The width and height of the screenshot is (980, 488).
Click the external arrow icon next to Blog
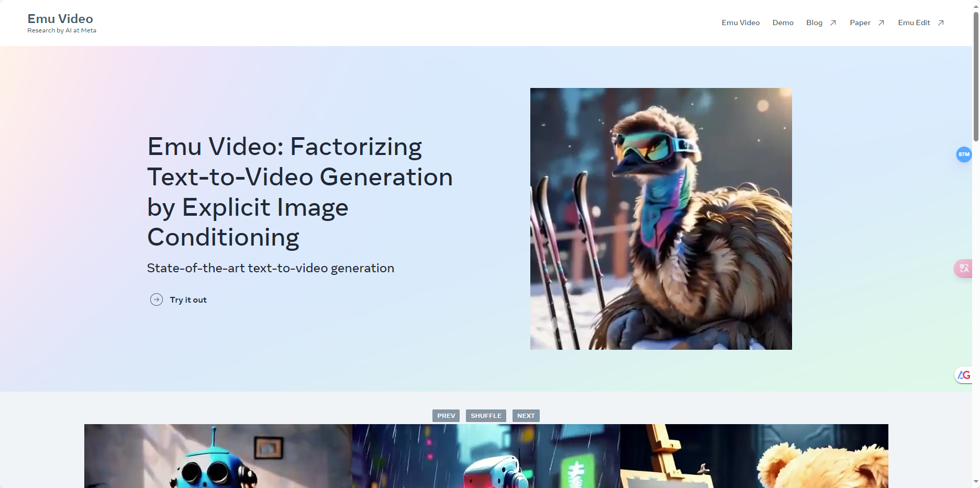[833, 23]
